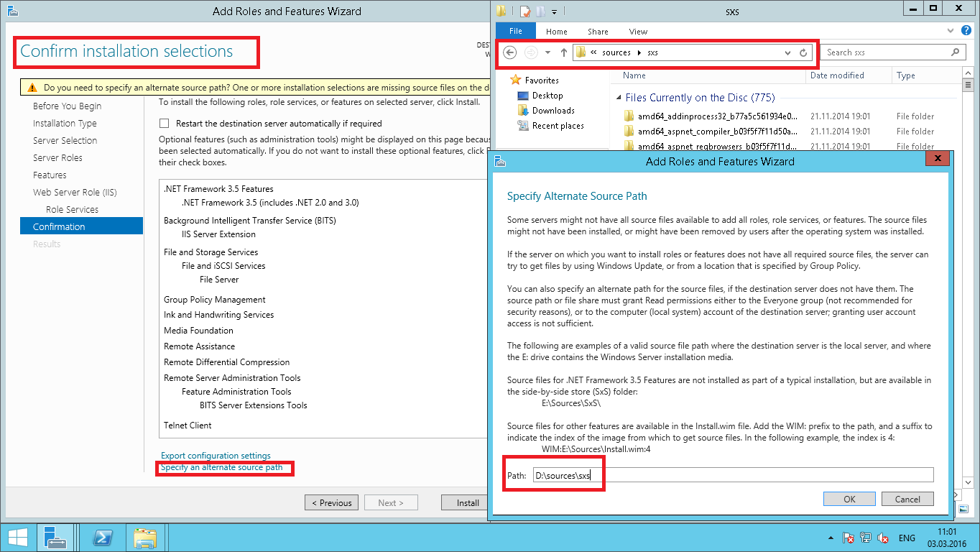Collapse the Files Currently on the Disc group
Viewport: 980px width, 552px height.
click(618, 98)
